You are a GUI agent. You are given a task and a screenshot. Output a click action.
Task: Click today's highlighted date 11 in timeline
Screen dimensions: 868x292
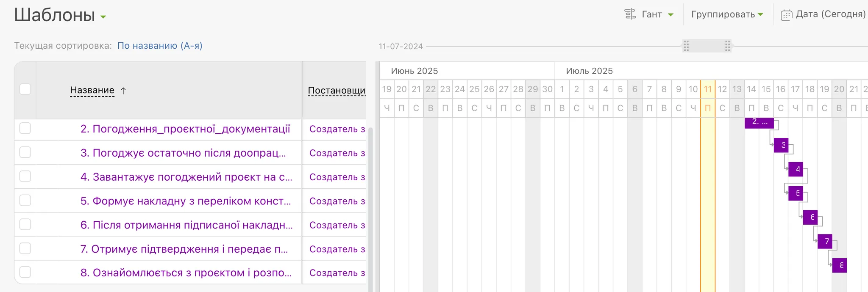(x=707, y=89)
